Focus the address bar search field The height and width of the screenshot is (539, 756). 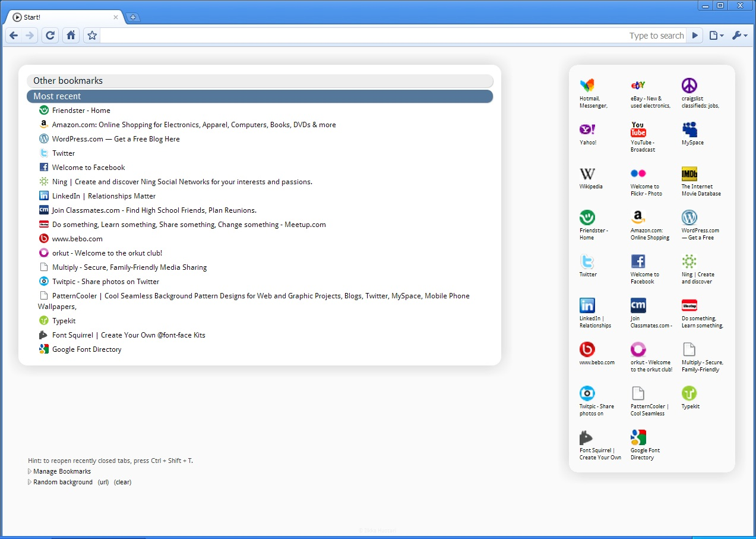[x=393, y=36]
